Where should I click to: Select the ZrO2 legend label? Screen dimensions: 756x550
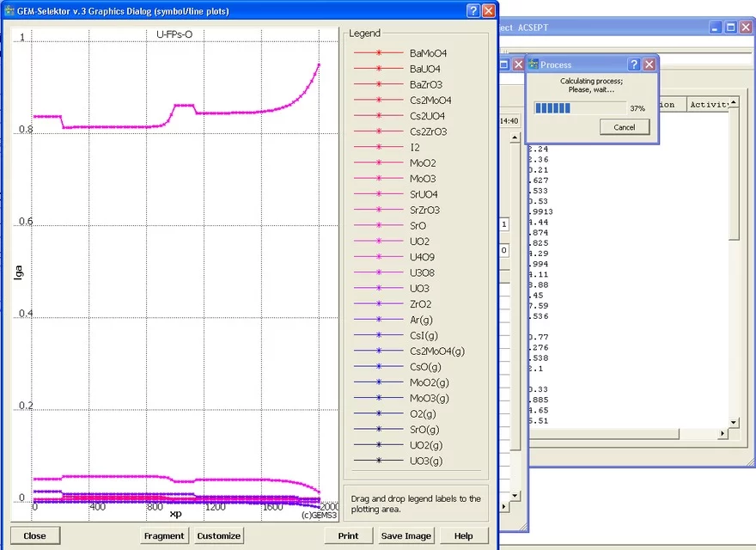(x=420, y=304)
